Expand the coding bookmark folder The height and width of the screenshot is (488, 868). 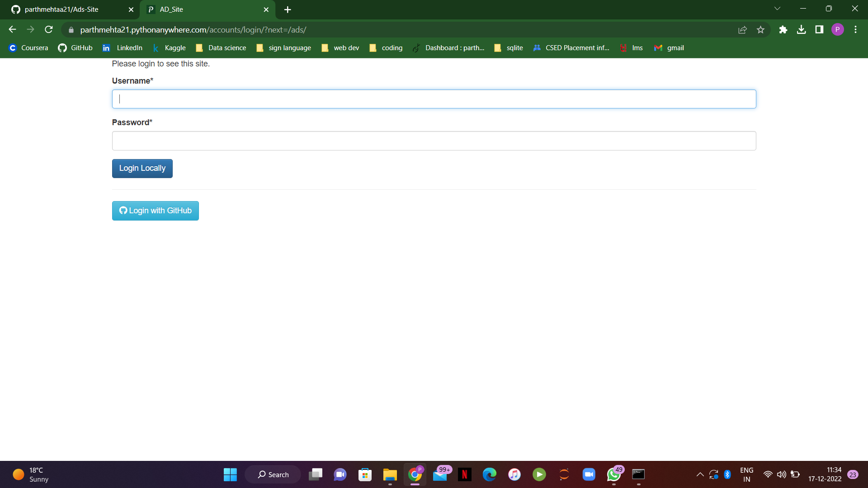[x=386, y=48]
